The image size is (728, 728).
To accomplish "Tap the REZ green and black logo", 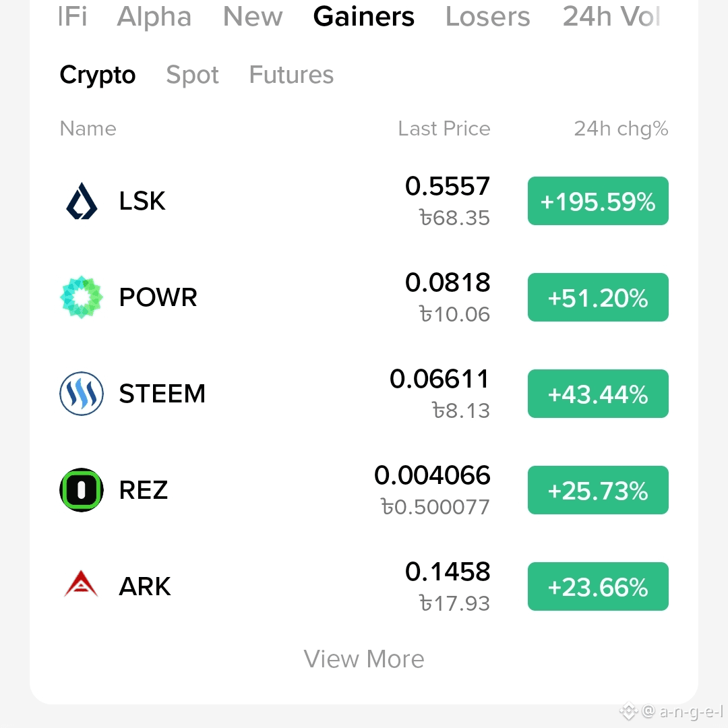I will [x=82, y=490].
